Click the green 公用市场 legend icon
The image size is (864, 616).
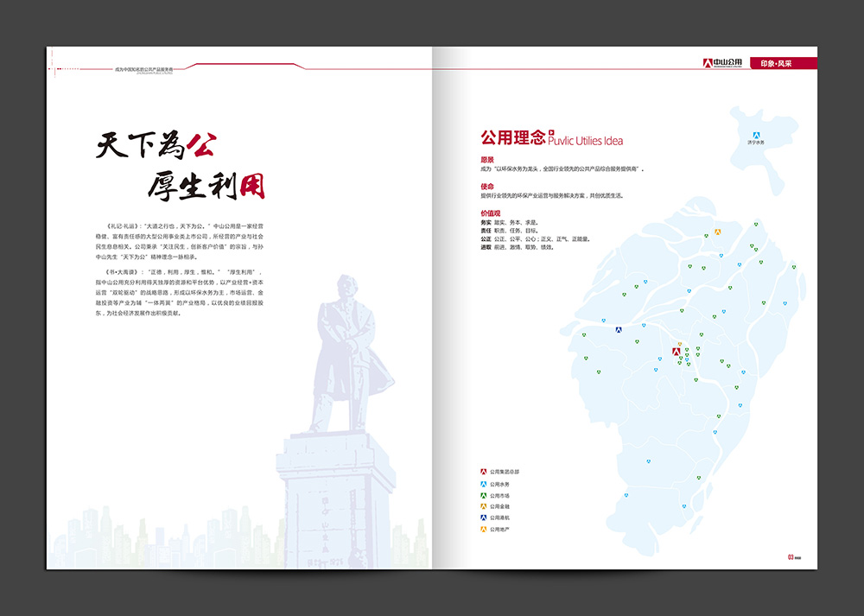point(483,495)
